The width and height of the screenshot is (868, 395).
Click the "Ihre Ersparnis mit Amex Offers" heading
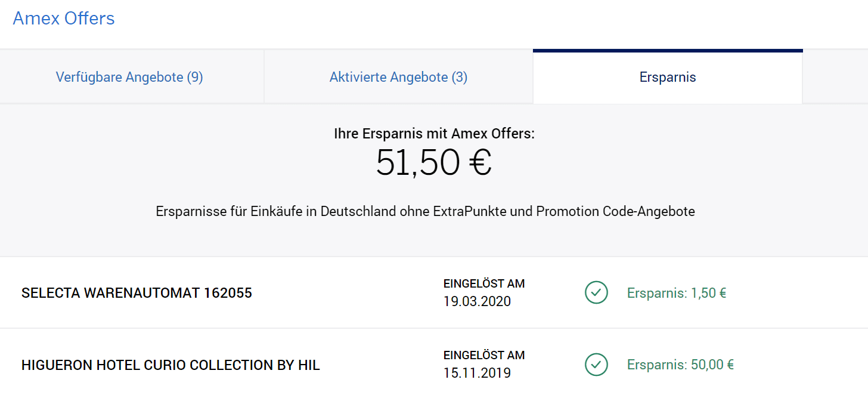point(434,134)
